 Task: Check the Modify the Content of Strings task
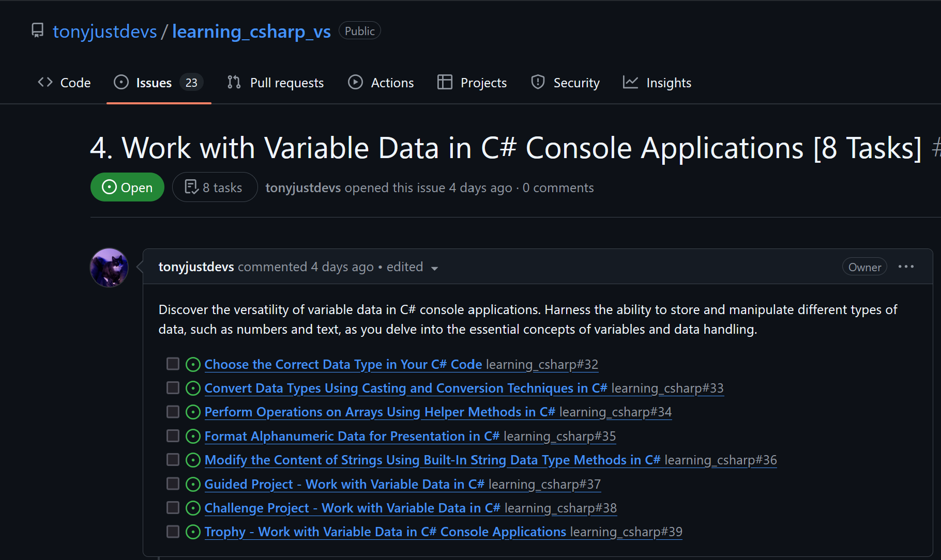click(173, 459)
